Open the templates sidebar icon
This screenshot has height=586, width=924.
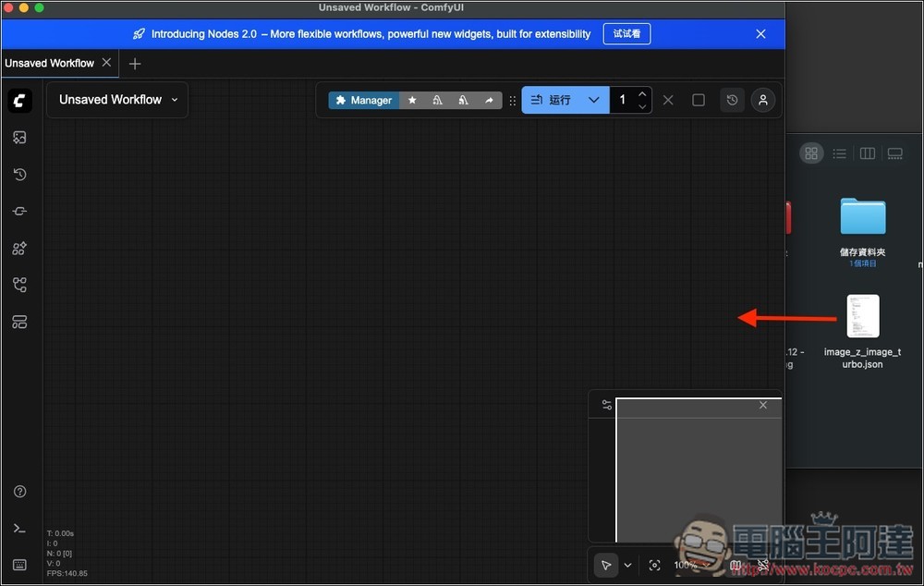click(20, 322)
